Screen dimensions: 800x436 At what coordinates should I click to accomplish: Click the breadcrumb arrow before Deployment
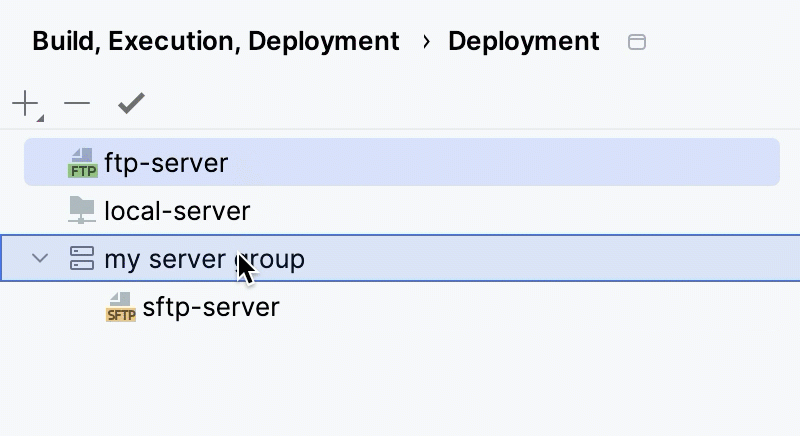[x=426, y=42]
